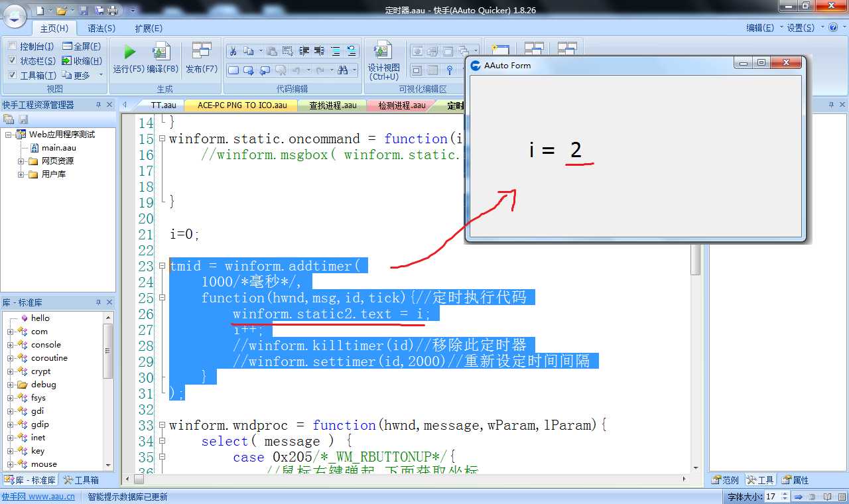Open the TT.aau document tab
849x504 pixels.
163,105
